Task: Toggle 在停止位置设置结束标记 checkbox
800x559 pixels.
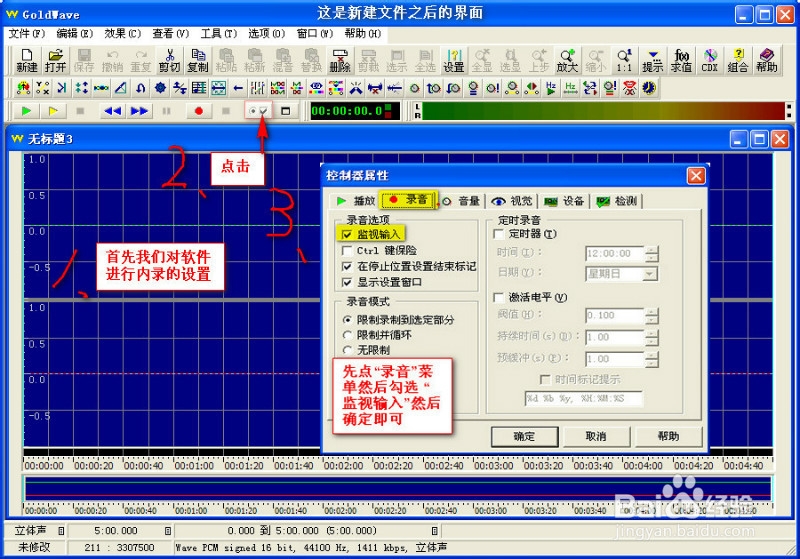Action: point(347,267)
